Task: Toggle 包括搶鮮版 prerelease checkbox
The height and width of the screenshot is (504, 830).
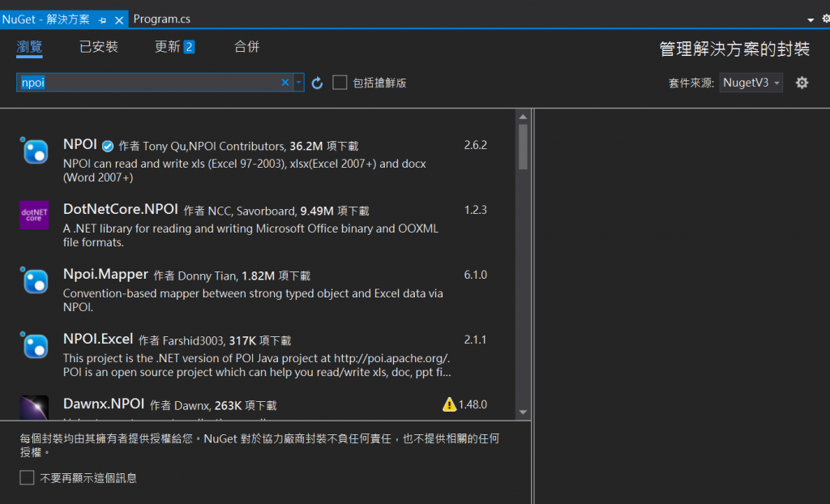Action: click(x=340, y=83)
